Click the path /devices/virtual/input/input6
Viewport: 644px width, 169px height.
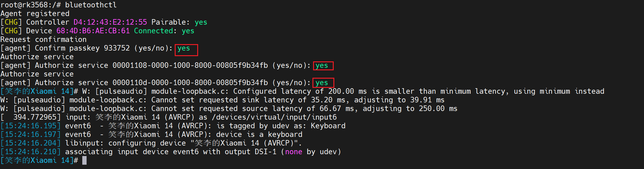pos(274,117)
